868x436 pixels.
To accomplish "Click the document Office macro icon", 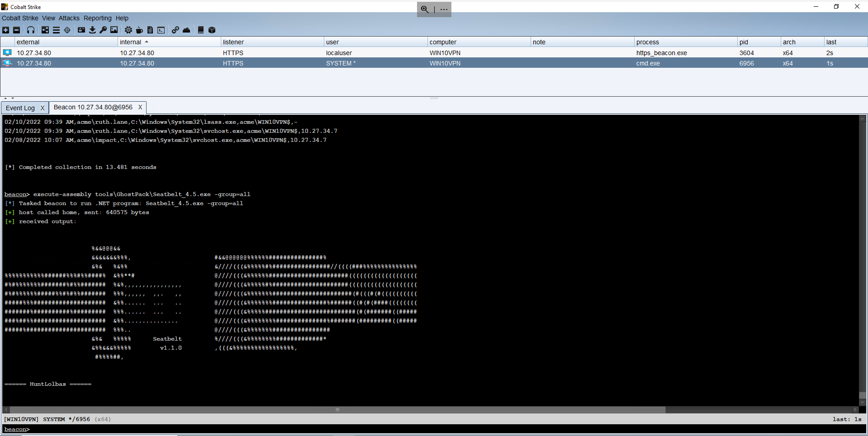I will (150, 30).
